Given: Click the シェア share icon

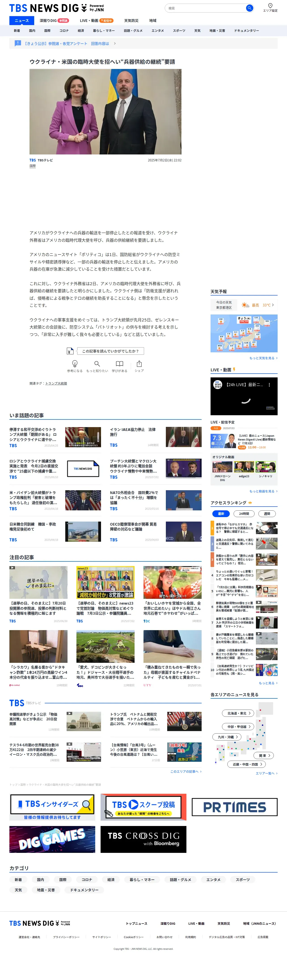Looking at the screenshot, I should click(139, 364).
